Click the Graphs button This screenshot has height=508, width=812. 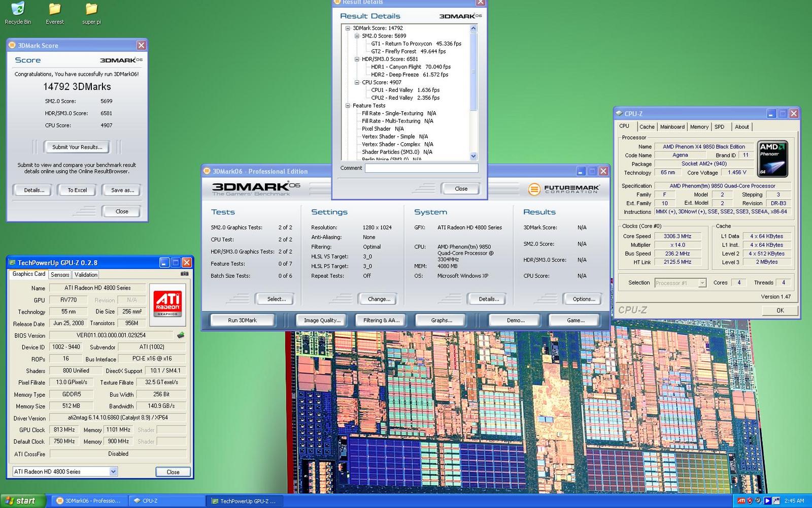click(x=441, y=320)
